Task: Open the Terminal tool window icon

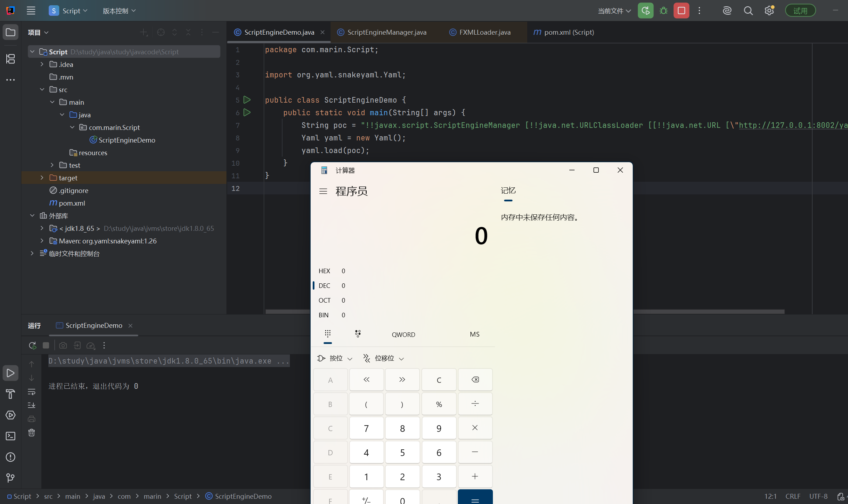Action: (x=11, y=436)
